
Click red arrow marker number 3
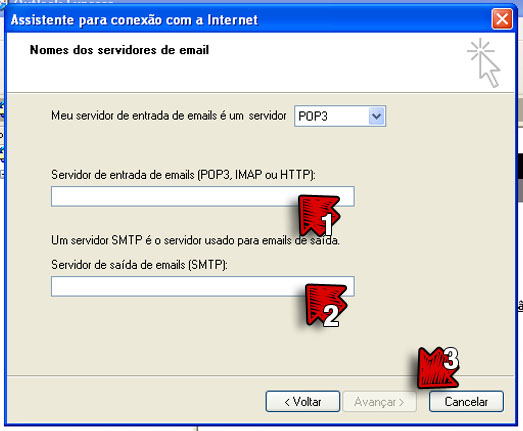438,368
